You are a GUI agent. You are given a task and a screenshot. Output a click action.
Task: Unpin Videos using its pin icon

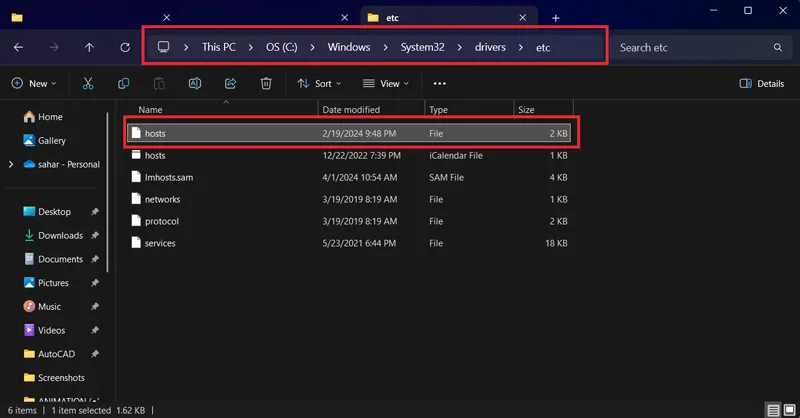pos(95,330)
